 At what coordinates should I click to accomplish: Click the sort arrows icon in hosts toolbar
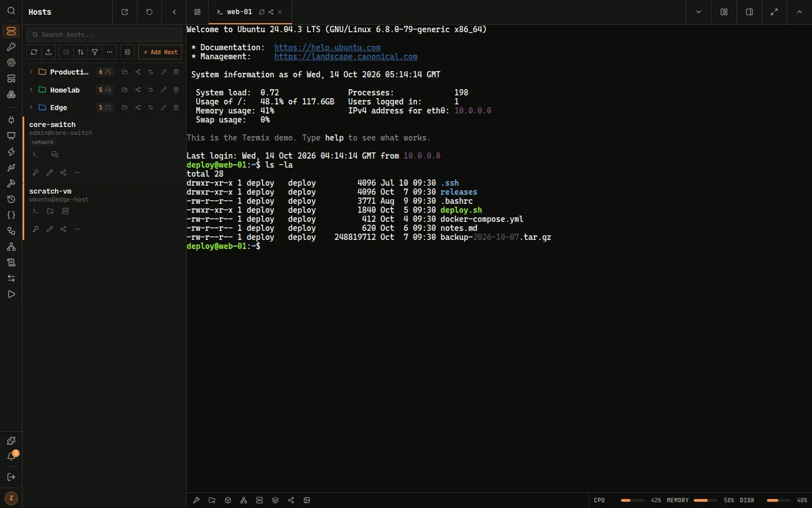(x=81, y=52)
